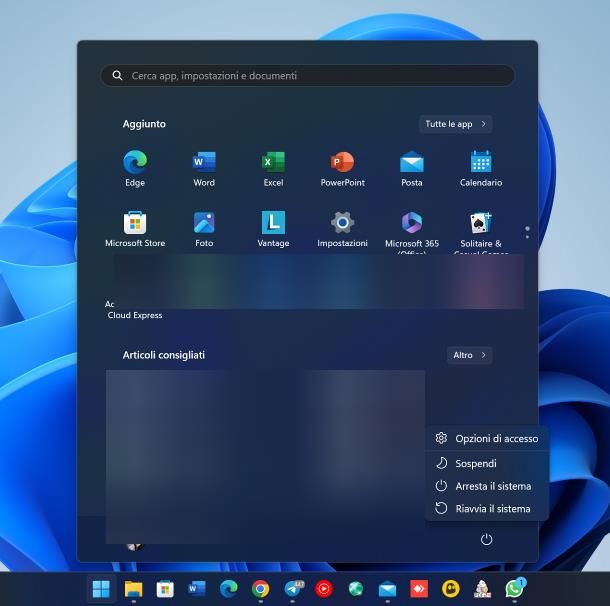Open File Explorer from taskbar
Viewport: 610px width, 606px height.
(x=133, y=589)
